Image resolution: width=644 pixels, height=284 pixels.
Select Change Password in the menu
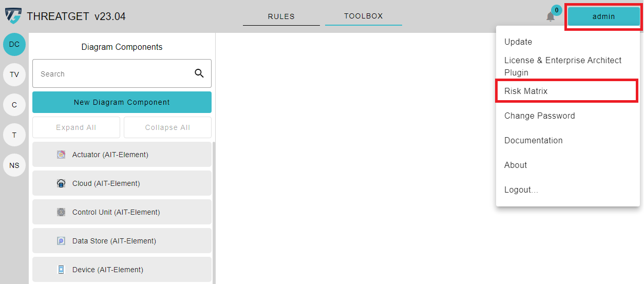(539, 116)
